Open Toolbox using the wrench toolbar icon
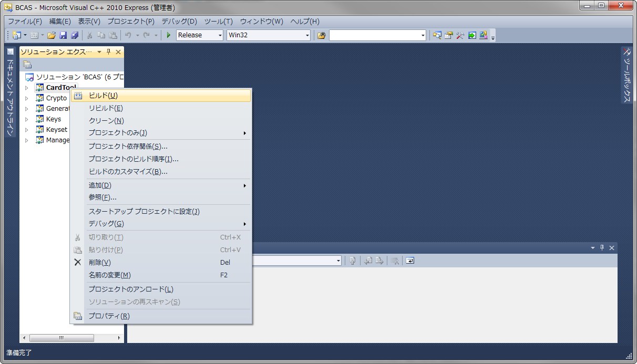This screenshot has height=364, width=637. (460, 35)
